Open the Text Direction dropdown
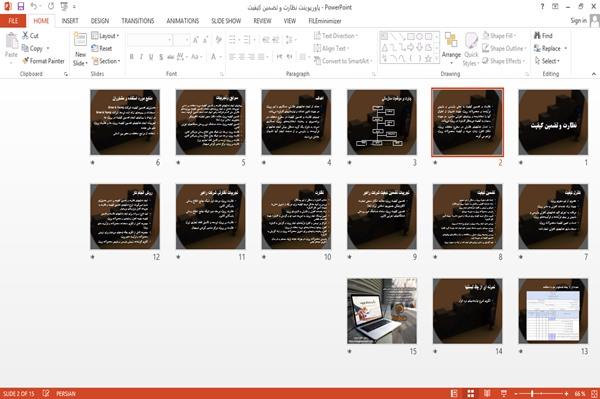The height and width of the screenshot is (399, 600). (336, 36)
